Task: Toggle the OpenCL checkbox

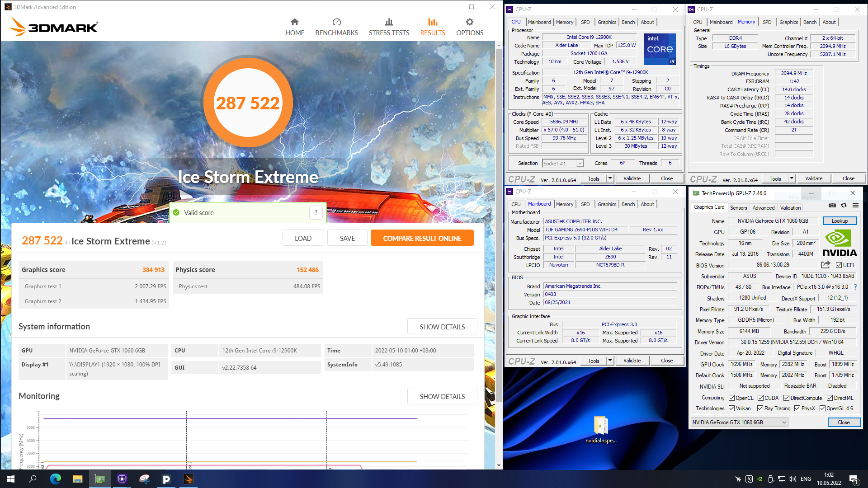Action: point(732,398)
